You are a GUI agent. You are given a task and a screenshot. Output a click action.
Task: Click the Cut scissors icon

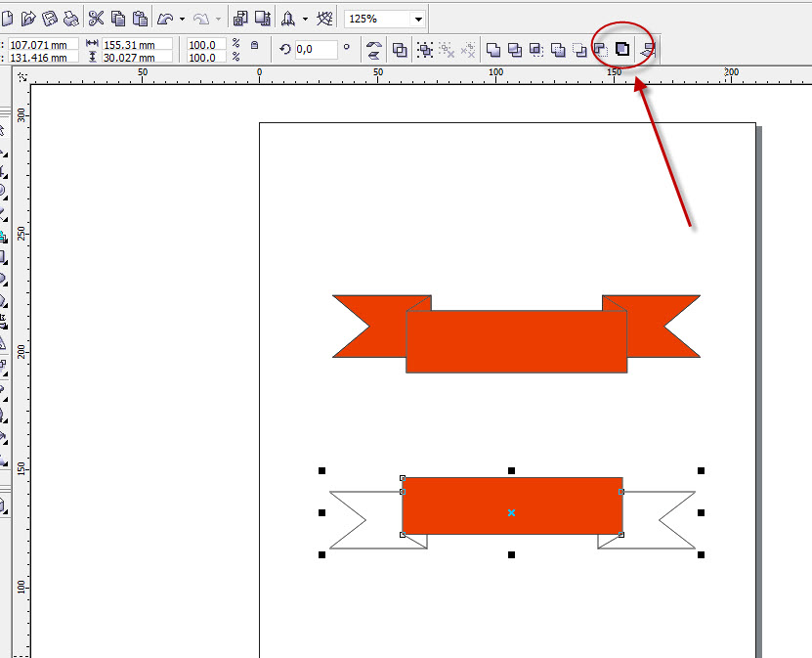(96, 19)
